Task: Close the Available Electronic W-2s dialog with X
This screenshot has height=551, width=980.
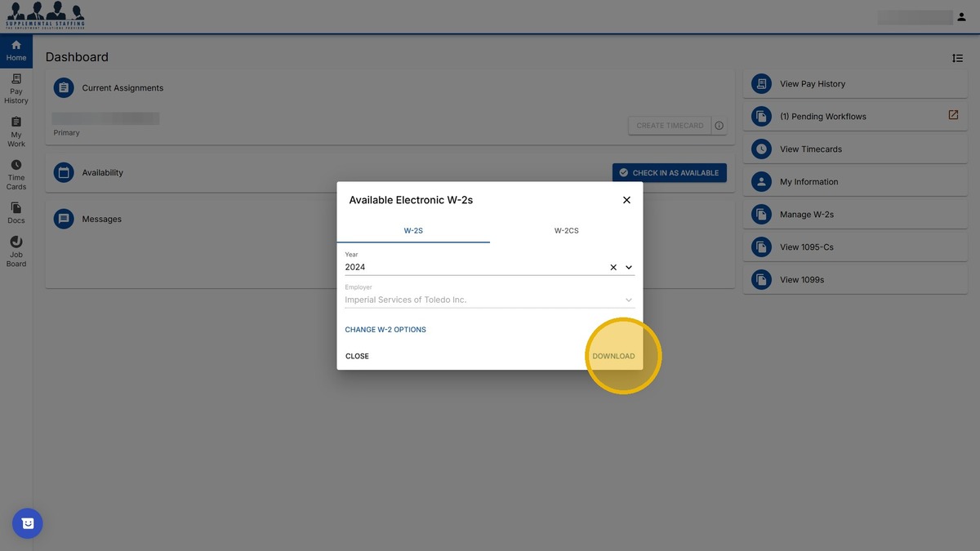Action: [626, 200]
